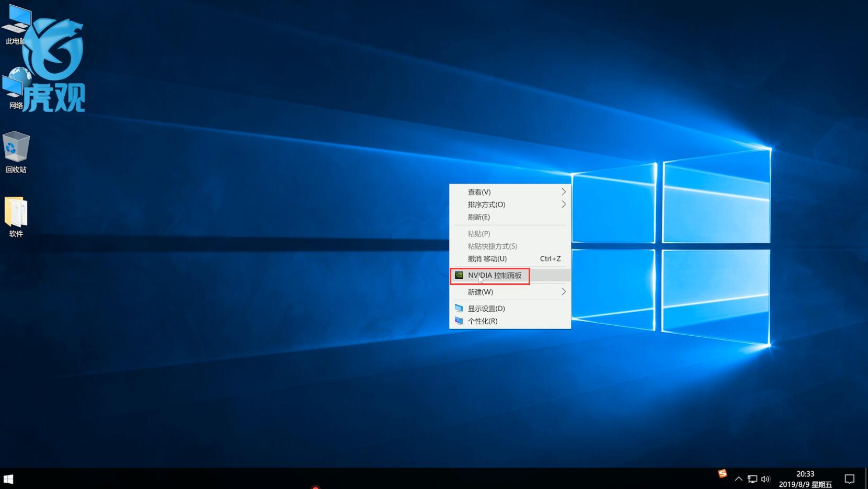Viewport: 868px width, 489px height.
Task: Click the 个性化 icon in the context menu
Action: point(459,321)
